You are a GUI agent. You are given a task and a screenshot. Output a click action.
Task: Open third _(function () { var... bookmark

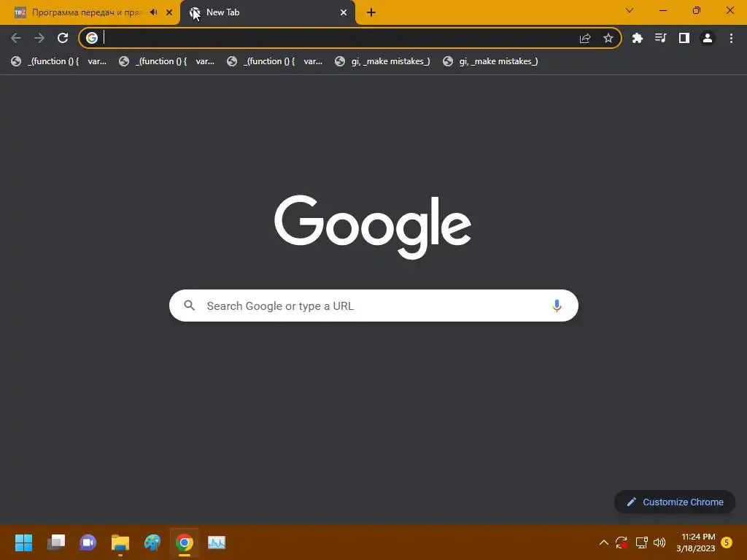(x=274, y=61)
